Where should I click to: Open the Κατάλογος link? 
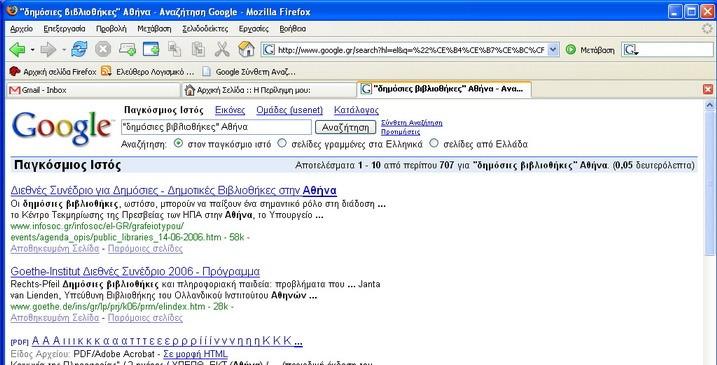coord(356,110)
